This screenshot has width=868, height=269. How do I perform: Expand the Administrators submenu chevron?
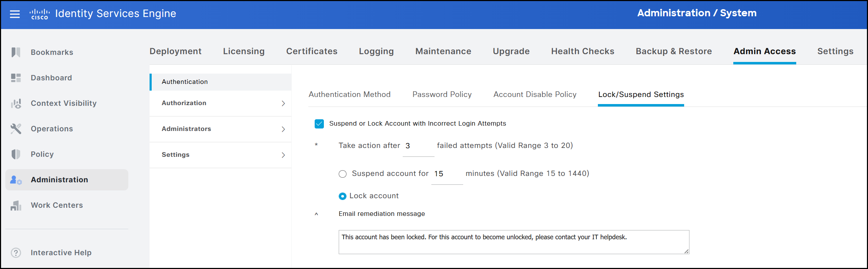[x=283, y=129]
